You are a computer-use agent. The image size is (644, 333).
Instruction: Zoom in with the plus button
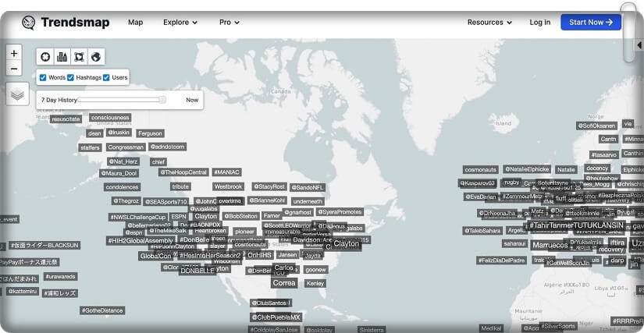click(x=14, y=53)
